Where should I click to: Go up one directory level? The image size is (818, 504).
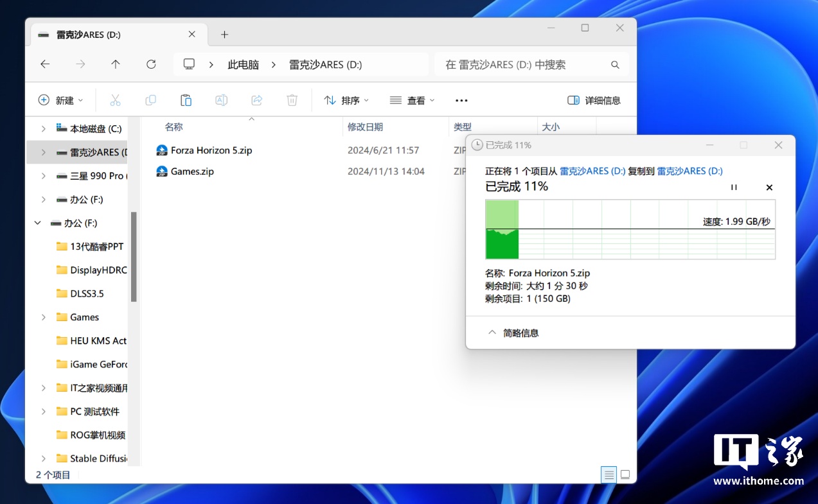tap(116, 64)
